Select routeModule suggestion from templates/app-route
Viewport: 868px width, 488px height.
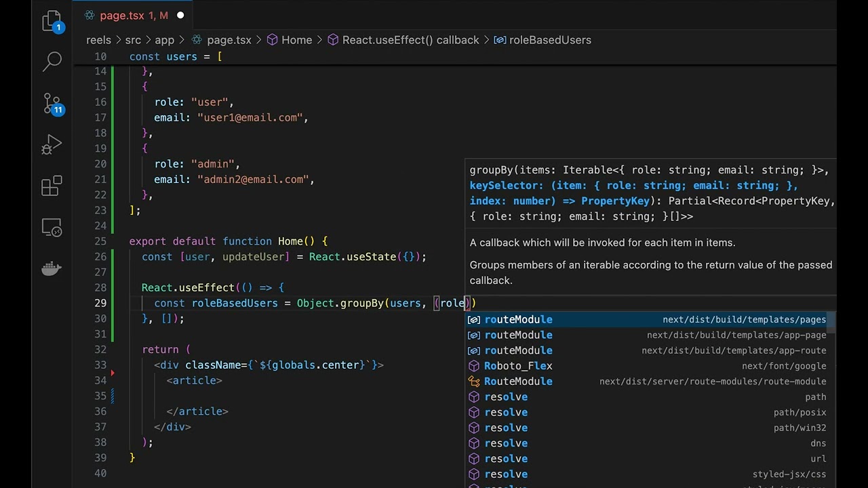pyautogui.click(x=646, y=350)
